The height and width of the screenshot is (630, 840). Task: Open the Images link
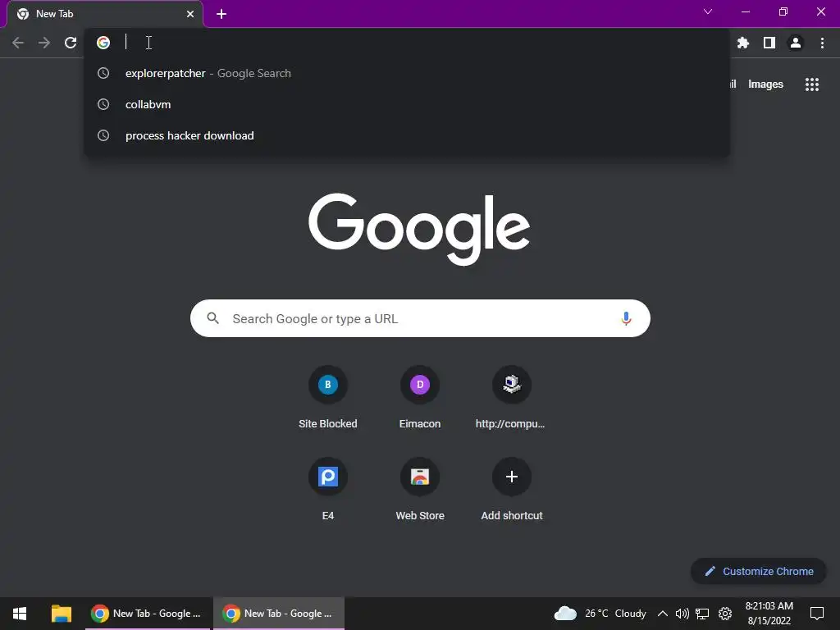(765, 84)
